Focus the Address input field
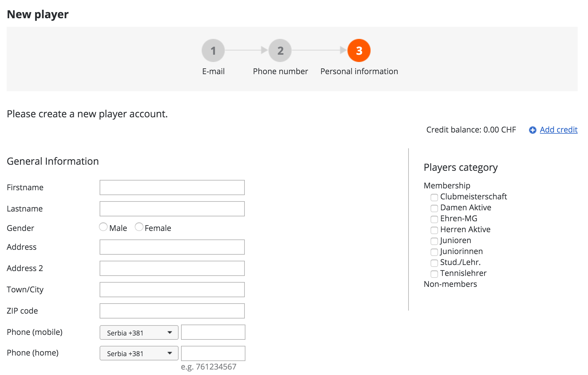 [172, 247]
